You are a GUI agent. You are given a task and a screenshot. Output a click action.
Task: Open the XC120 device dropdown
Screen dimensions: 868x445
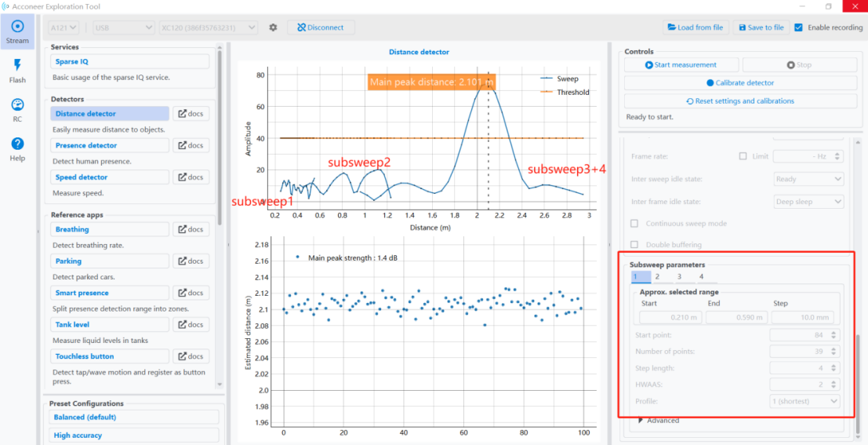[x=208, y=27]
